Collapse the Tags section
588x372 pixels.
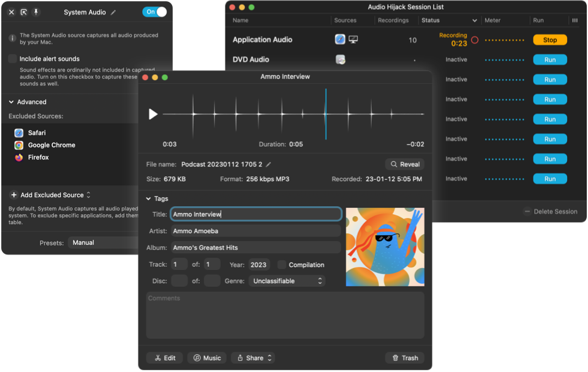148,199
